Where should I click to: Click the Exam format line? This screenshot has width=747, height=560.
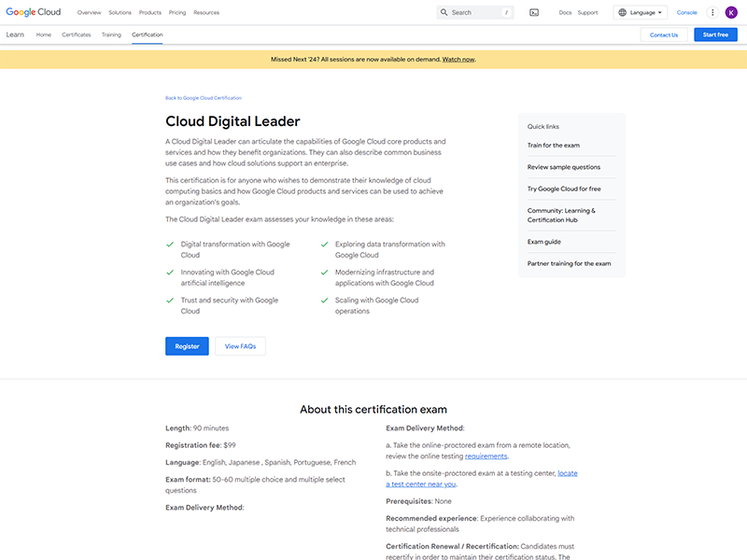[x=255, y=484]
